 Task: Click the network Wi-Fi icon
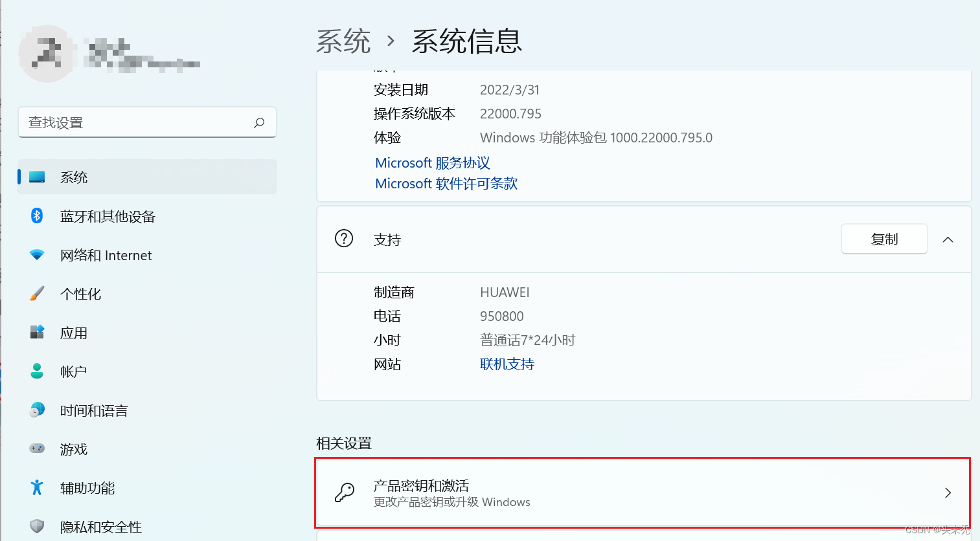coord(37,255)
